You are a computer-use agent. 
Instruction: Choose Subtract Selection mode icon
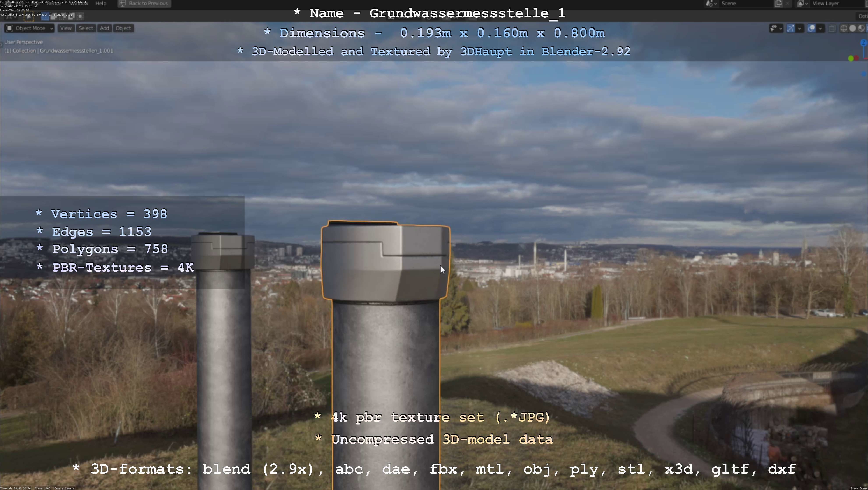coord(62,16)
